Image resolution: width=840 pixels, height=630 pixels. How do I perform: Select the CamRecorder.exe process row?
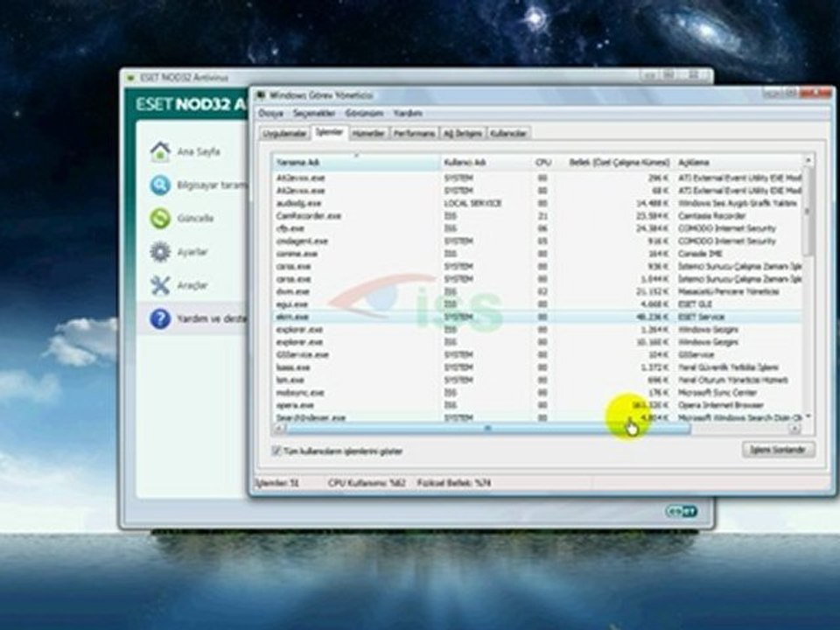pos(538,216)
